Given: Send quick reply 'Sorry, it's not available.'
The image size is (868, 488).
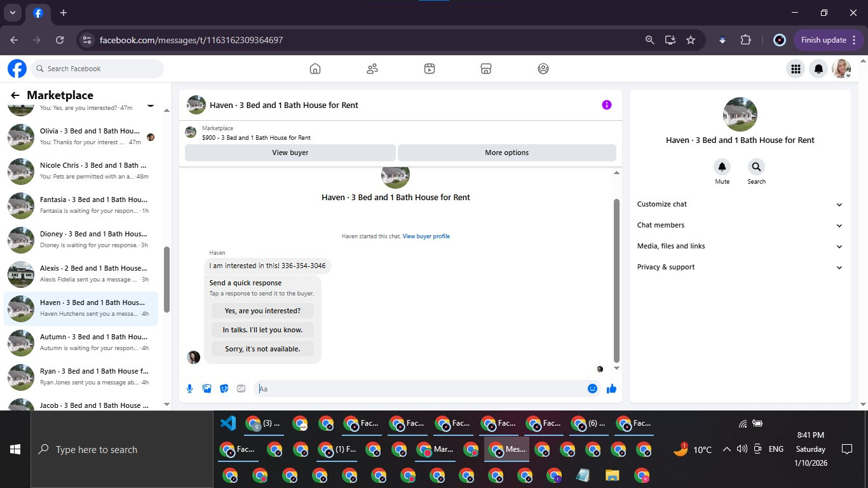Looking at the screenshot, I should point(262,349).
